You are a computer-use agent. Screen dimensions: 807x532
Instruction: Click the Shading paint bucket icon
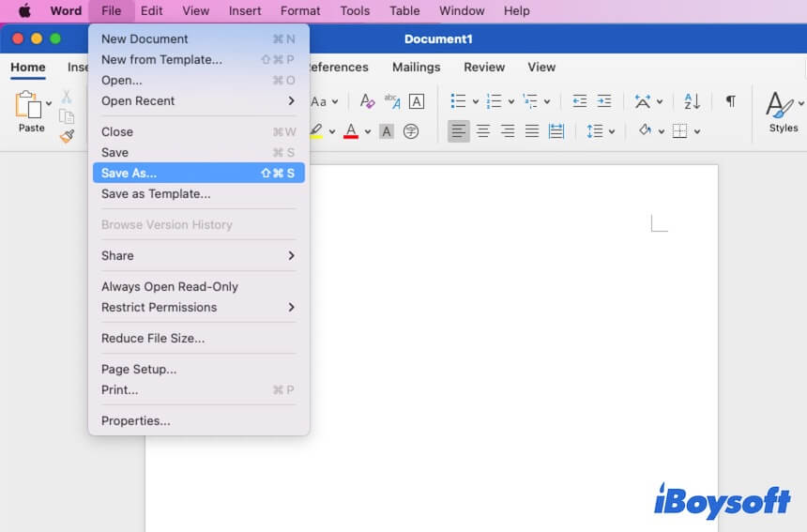pos(645,130)
